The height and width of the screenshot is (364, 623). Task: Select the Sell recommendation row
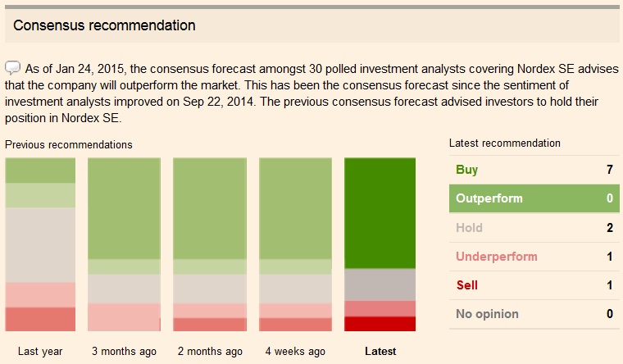tap(534, 285)
